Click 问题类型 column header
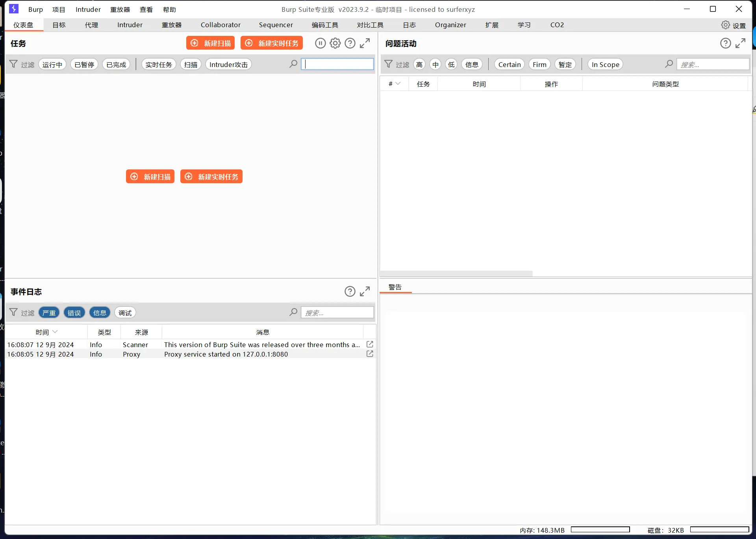The image size is (756, 539). pos(665,84)
